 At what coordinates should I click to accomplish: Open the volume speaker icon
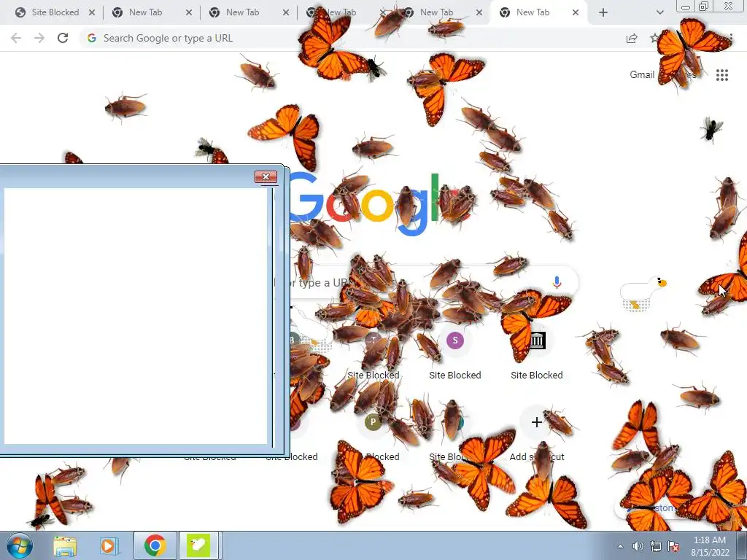(x=638, y=546)
